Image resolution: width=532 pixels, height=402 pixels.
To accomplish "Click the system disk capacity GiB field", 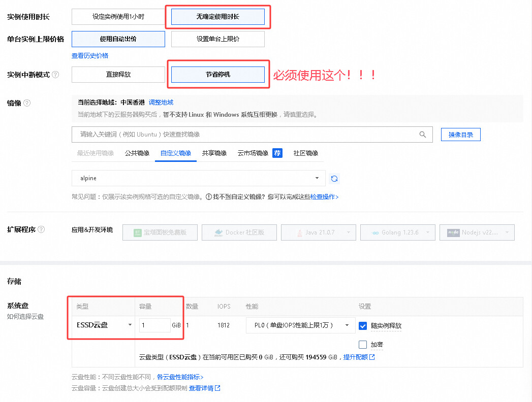I will tap(155, 325).
